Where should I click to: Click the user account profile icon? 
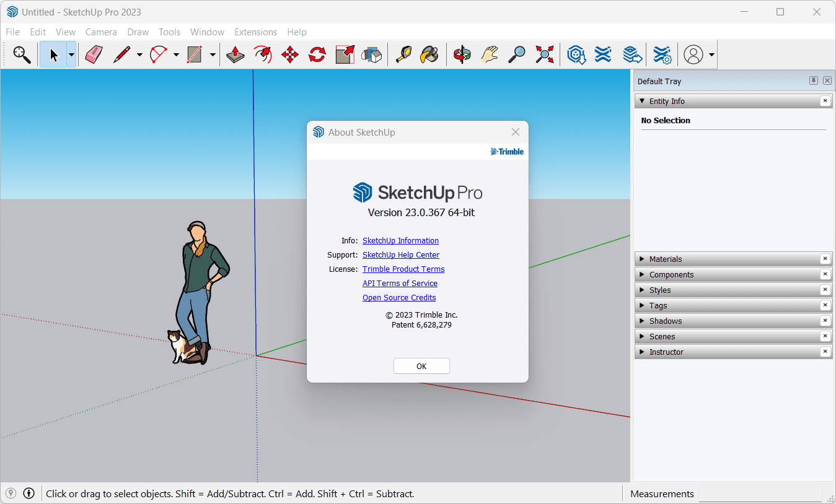693,55
